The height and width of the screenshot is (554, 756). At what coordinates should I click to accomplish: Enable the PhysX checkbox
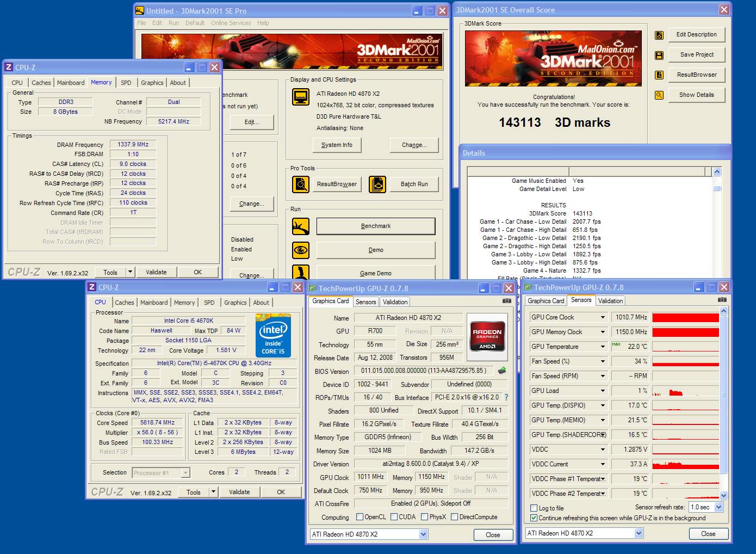(x=424, y=517)
